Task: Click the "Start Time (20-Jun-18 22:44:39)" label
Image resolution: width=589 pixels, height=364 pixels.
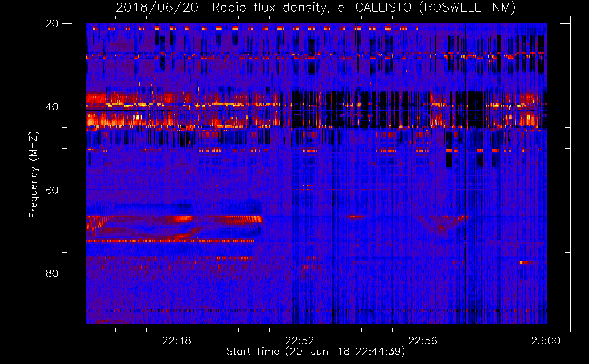Action: [316, 351]
